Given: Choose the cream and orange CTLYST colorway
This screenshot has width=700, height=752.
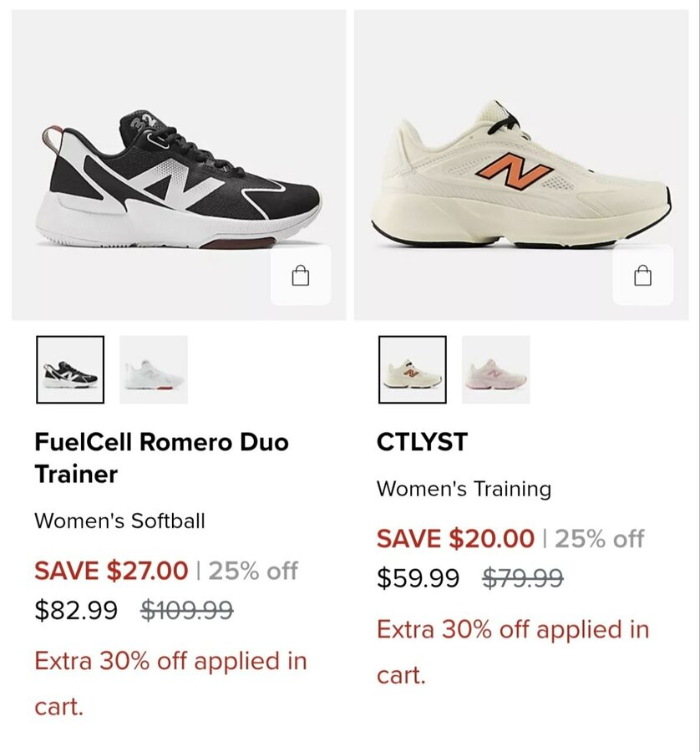Looking at the screenshot, I should 413,369.
